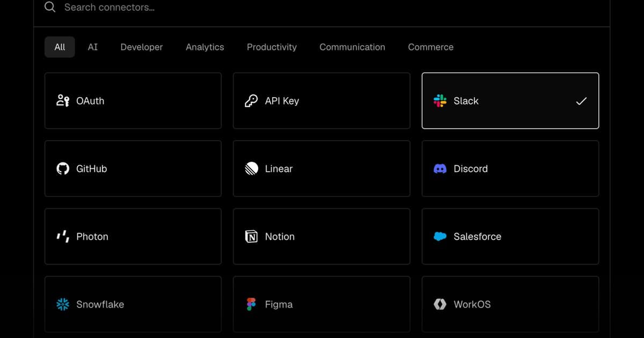
Task: Filter by Commerce tab
Action: (431, 47)
